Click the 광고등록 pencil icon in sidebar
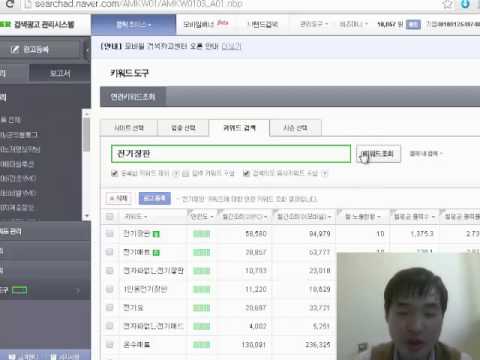 (15, 50)
